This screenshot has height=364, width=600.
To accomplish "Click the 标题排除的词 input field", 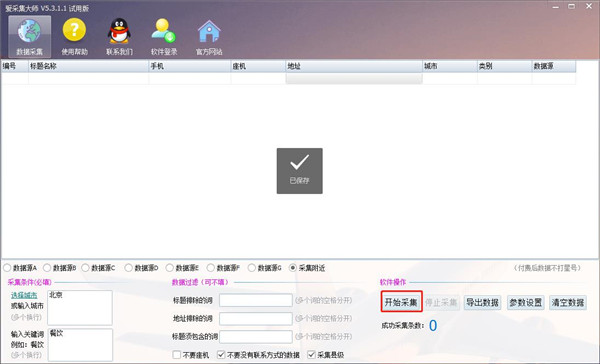I will [x=256, y=300].
